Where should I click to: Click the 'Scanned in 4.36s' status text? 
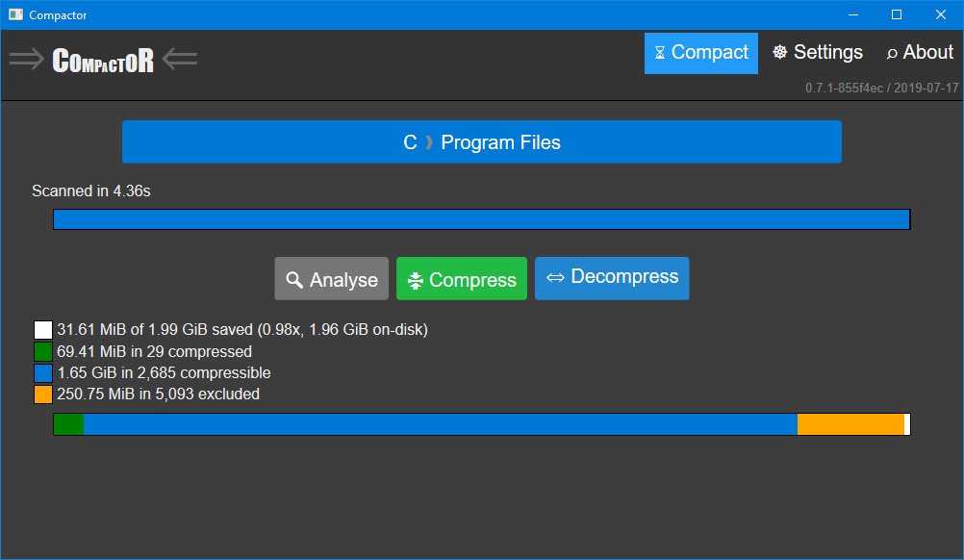click(x=91, y=191)
